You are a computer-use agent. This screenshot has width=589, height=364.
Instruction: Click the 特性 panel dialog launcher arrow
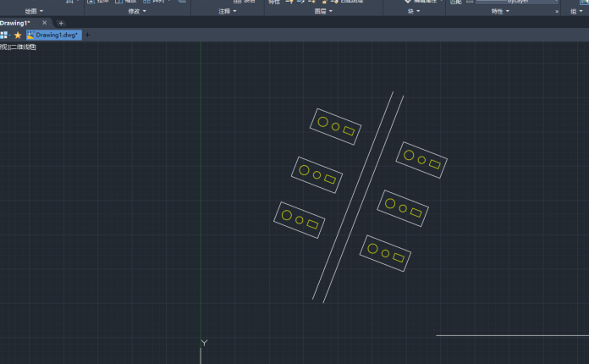click(x=556, y=12)
